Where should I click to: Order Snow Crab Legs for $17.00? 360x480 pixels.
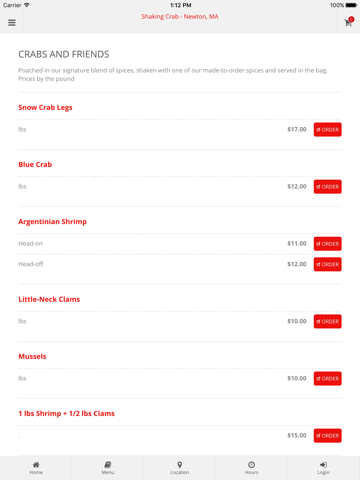click(x=327, y=129)
